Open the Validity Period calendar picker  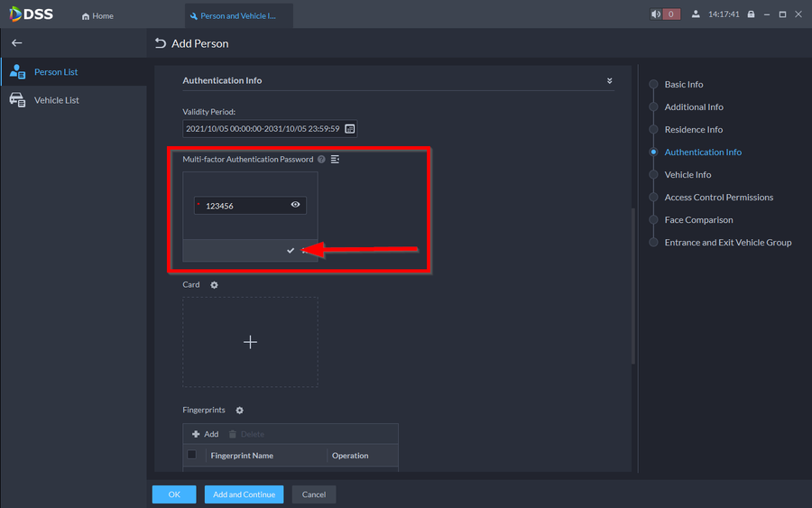[x=350, y=128]
